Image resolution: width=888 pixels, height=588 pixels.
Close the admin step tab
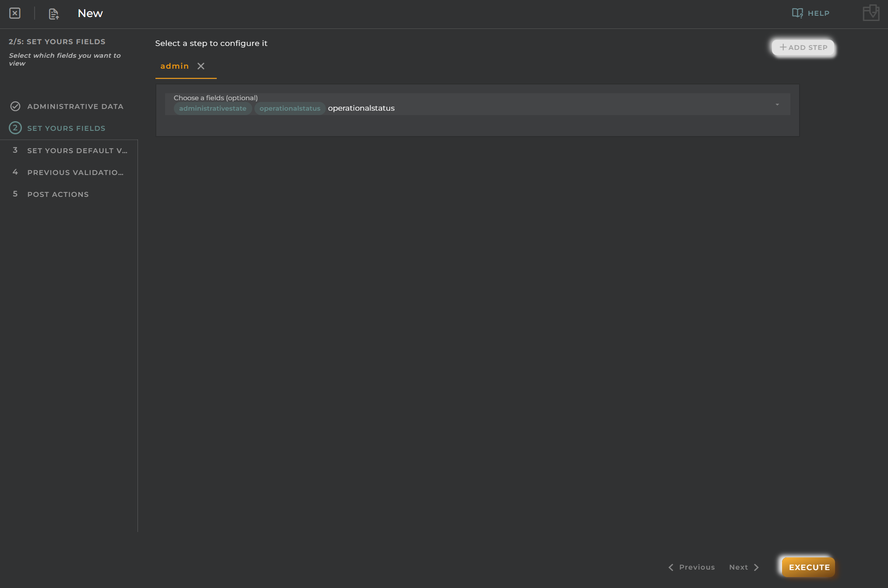point(201,66)
